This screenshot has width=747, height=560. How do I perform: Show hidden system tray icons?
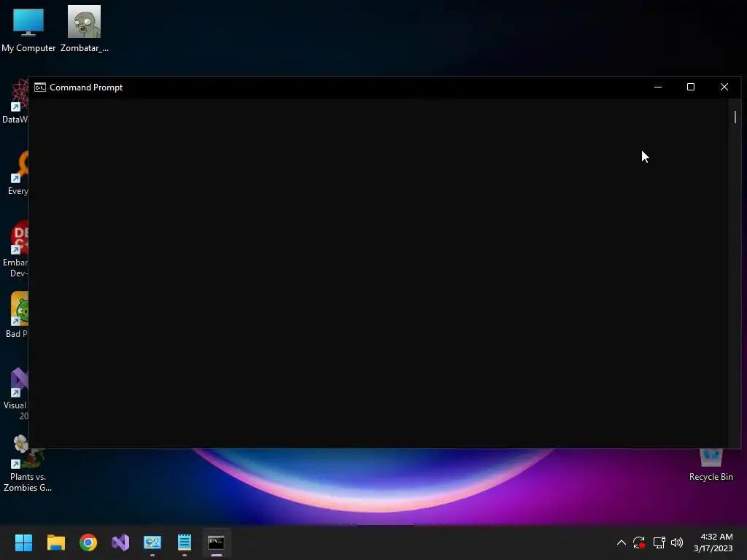click(x=622, y=542)
